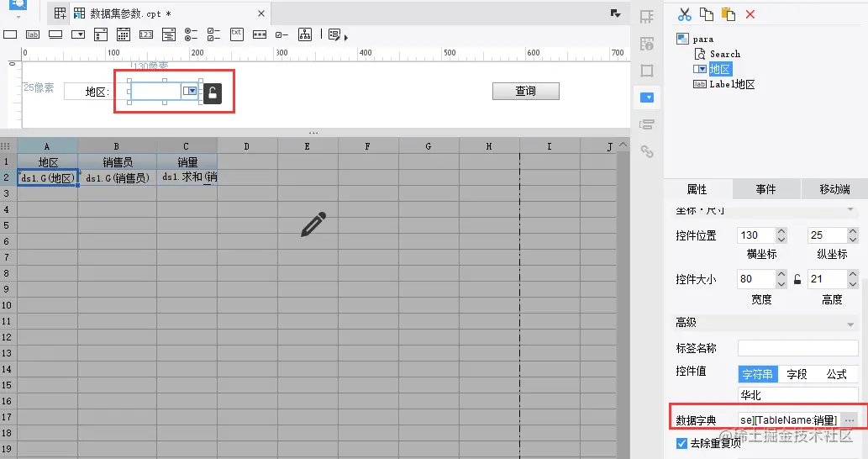Select the combo box widget tool
The width and height of the screenshot is (868, 459).
(78, 34)
